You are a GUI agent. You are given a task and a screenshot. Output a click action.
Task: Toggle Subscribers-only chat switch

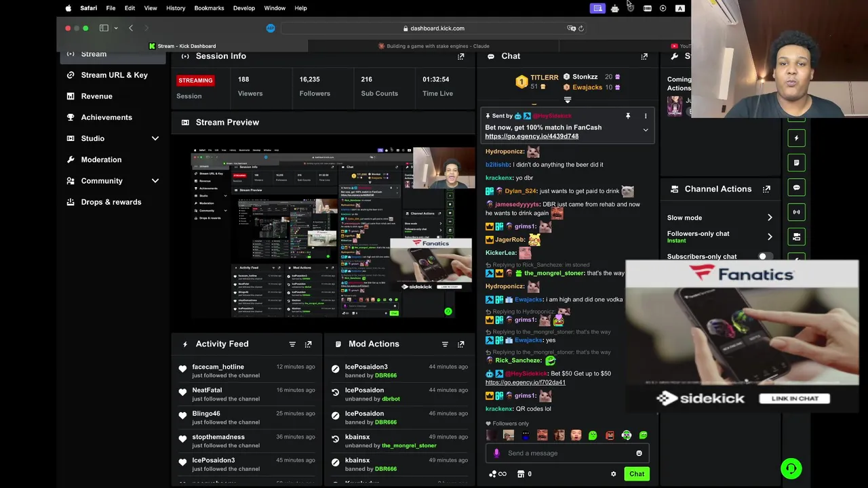(x=764, y=257)
